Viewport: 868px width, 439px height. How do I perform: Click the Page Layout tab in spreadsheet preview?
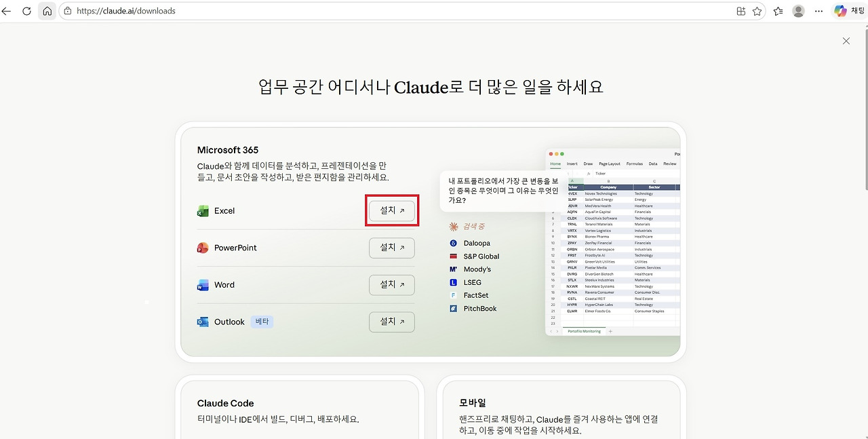pos(610,164)
